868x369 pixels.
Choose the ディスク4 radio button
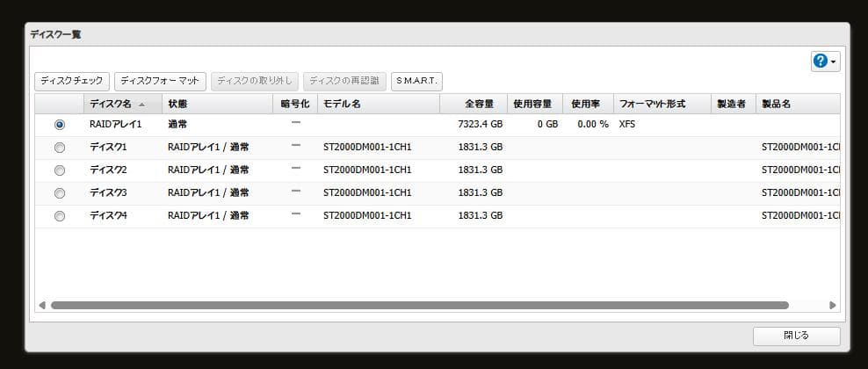point(60,216)
